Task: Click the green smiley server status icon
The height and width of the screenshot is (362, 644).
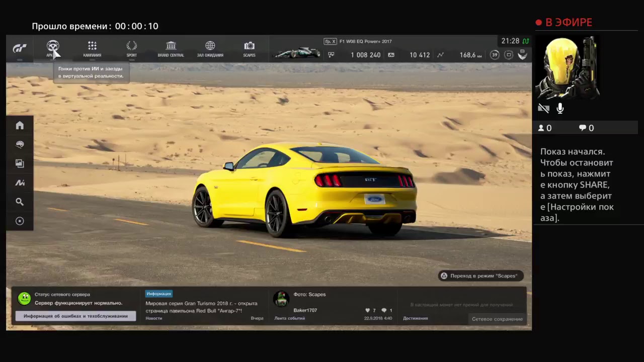Action: click(x=24, y=299)
